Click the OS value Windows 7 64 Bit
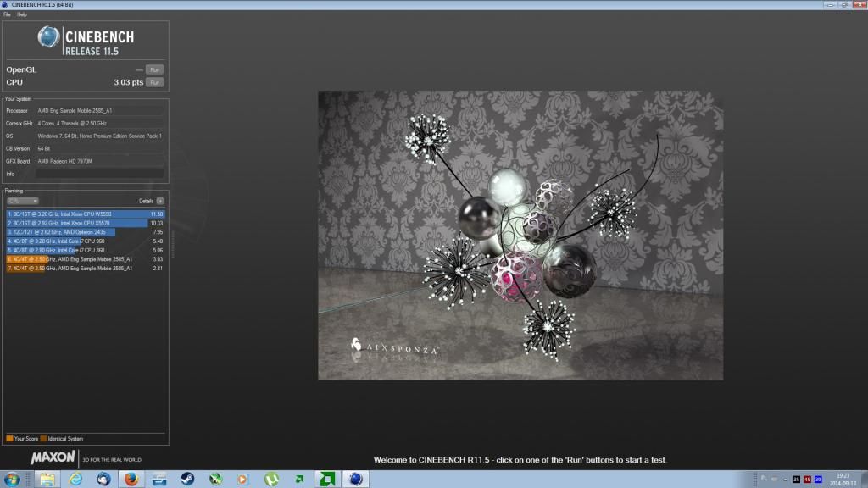Viewport: 868px width, 488px height. point(100,136)
